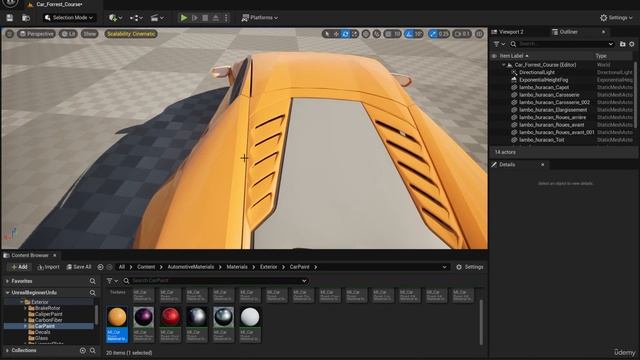Collapse Car_Forrest_Course (Editor) tree row

click(x=504, y=65)
